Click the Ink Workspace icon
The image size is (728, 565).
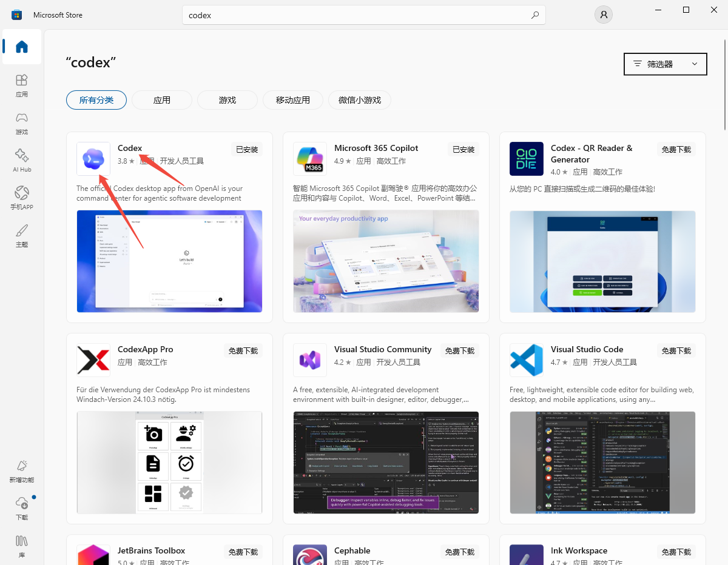527,555
